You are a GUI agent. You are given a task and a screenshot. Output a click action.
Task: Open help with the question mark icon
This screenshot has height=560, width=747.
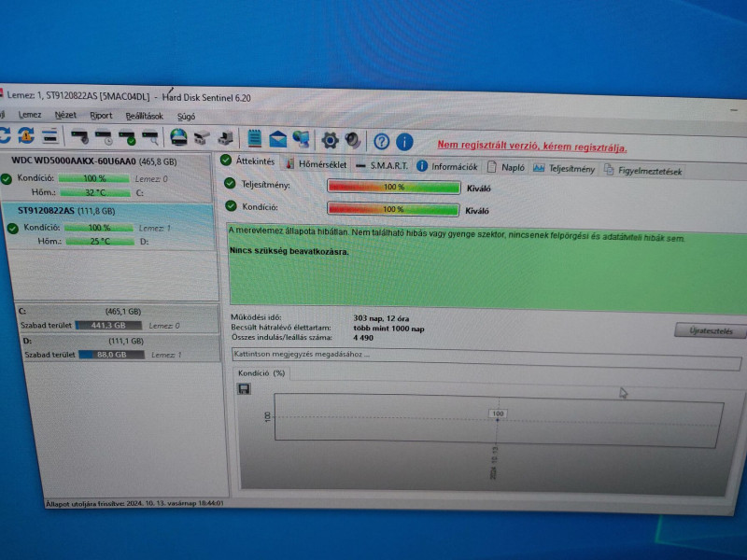click(x=381, y=142)
